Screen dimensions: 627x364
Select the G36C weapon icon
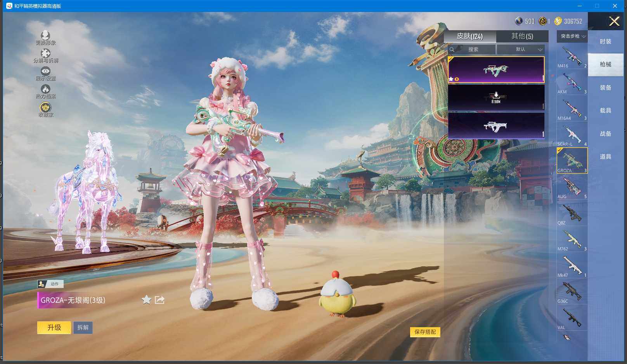tap(572, 292)
